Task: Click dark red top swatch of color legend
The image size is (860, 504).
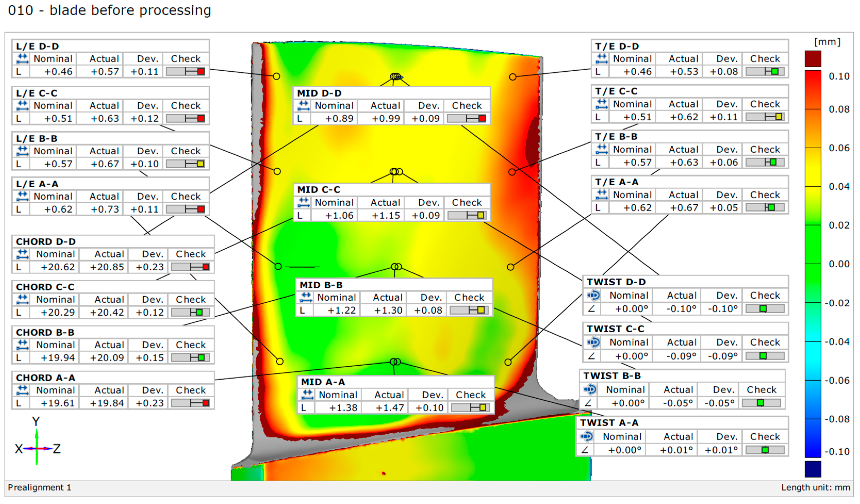Action: (x=813, y=59)
